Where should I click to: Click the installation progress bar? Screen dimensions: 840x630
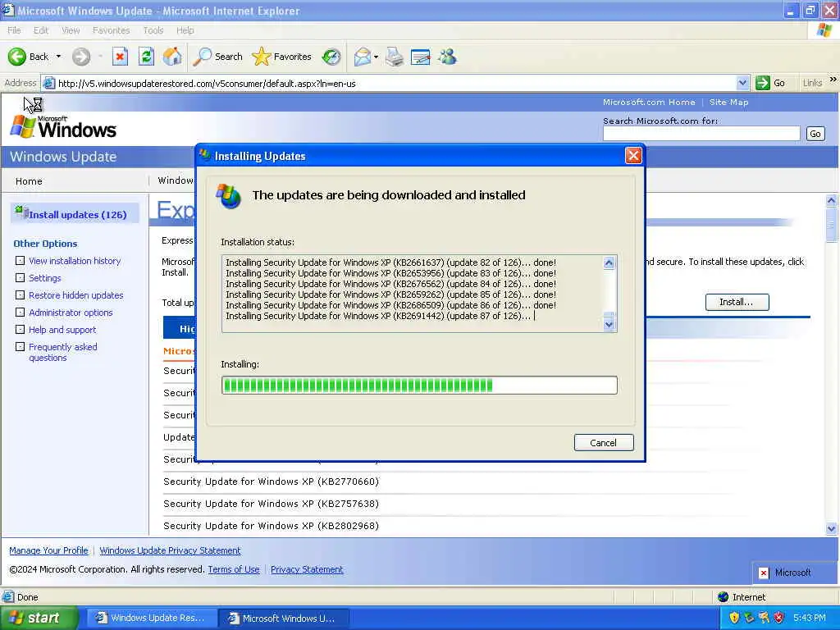tap(419, 386)
